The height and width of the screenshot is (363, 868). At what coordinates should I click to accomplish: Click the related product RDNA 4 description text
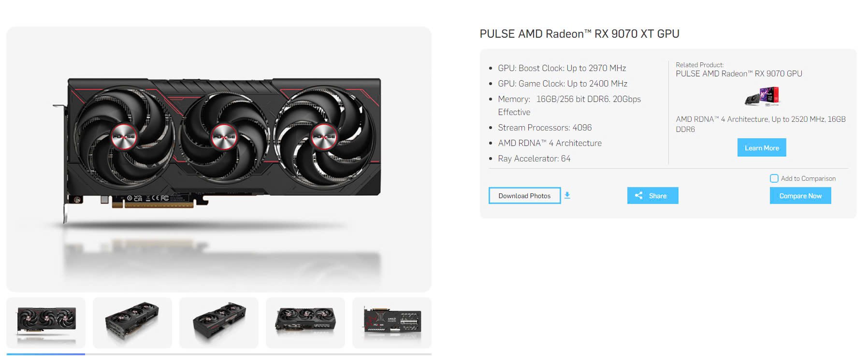[x=761, y=124]
